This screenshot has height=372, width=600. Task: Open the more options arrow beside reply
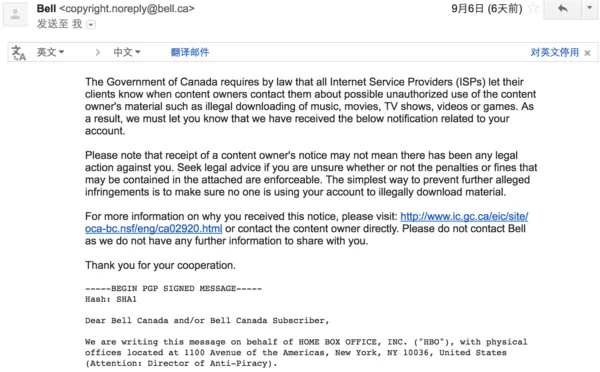pyautogui.click(x=590, y=8)
